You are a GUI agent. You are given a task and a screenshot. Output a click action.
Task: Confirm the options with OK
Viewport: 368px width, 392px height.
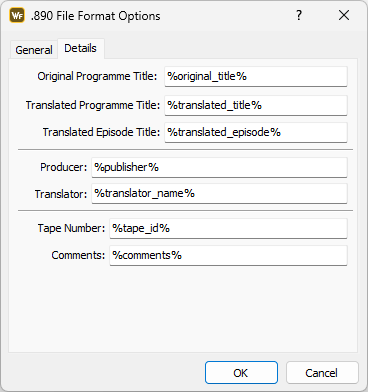(241, 373)
